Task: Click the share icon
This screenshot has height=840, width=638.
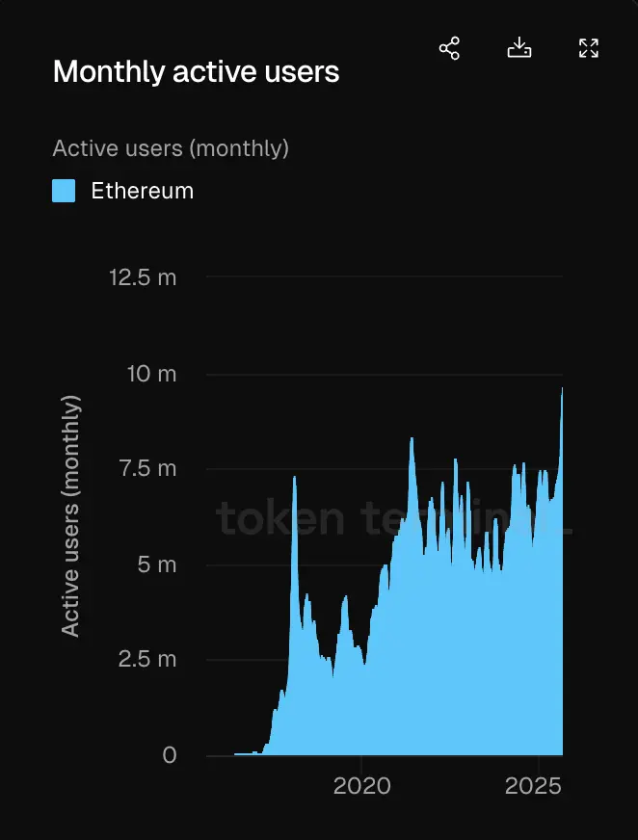Action: 449,48
